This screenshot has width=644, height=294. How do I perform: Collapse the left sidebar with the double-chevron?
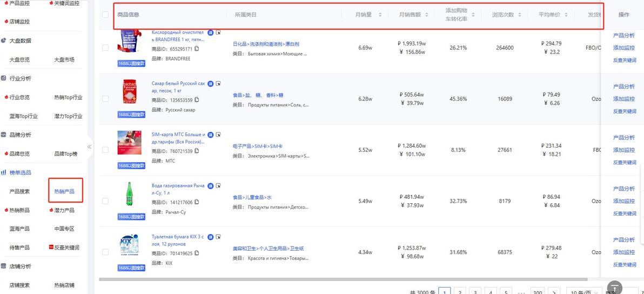(x=90, y=146)
